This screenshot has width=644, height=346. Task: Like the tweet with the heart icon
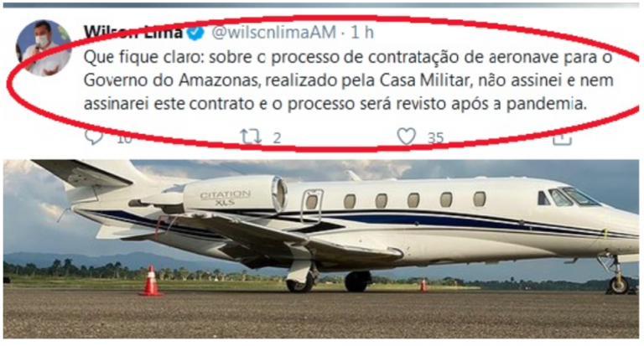tap(406, 137)
